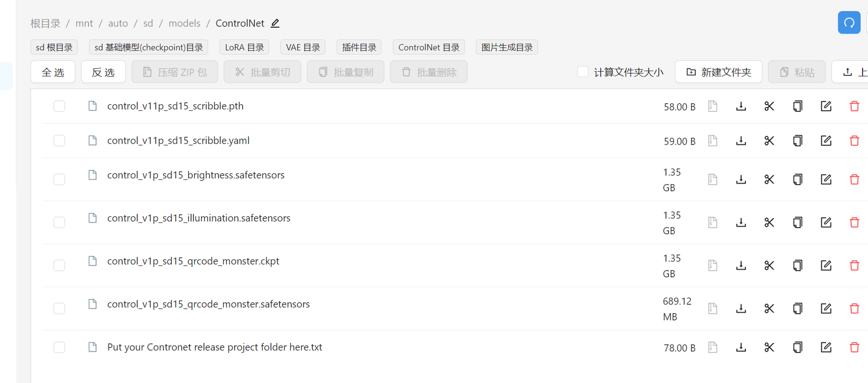This screenshot has width=868, height=383.
Task: Click 批量复制 batch copy button
Action: [345, 72]
